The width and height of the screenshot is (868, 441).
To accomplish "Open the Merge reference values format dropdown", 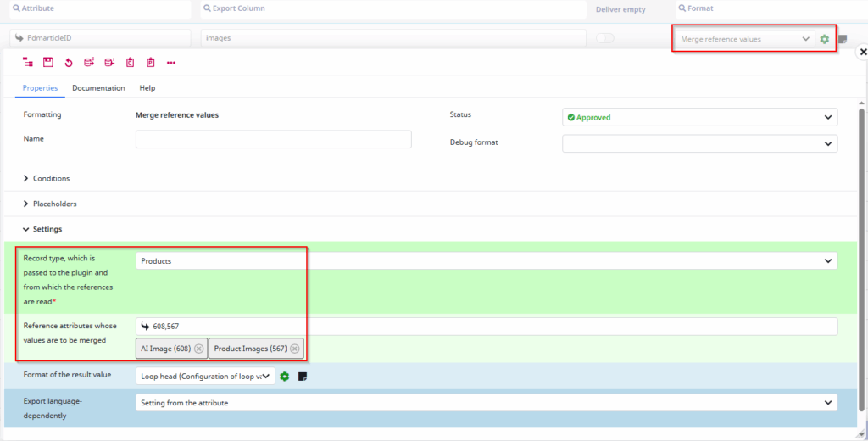I will [743, 39].
